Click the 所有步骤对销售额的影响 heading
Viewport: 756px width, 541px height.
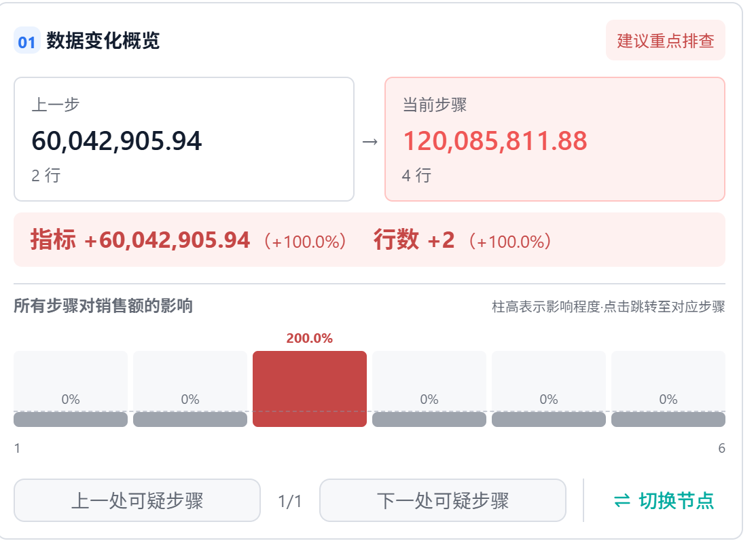click(x=103, y=306)
